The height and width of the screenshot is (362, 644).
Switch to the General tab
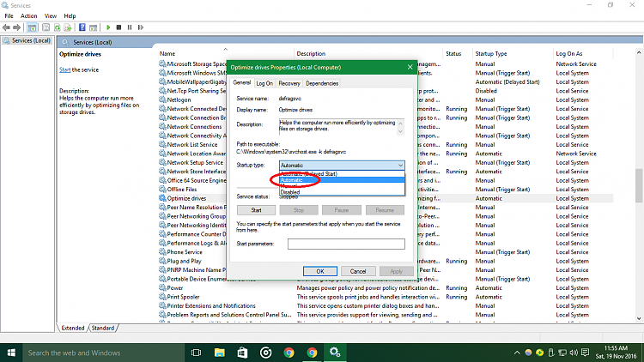coord(242,82)
